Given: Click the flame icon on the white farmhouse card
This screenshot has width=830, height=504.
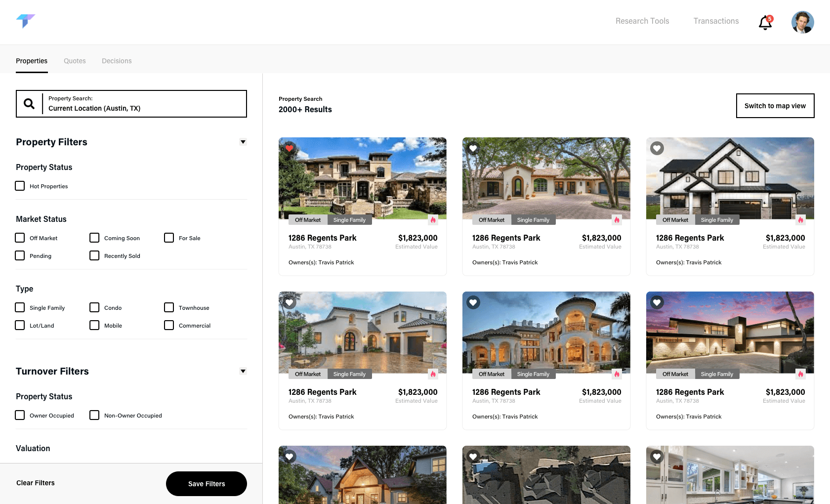Looking at the screenshot, I should click(801, 220).
